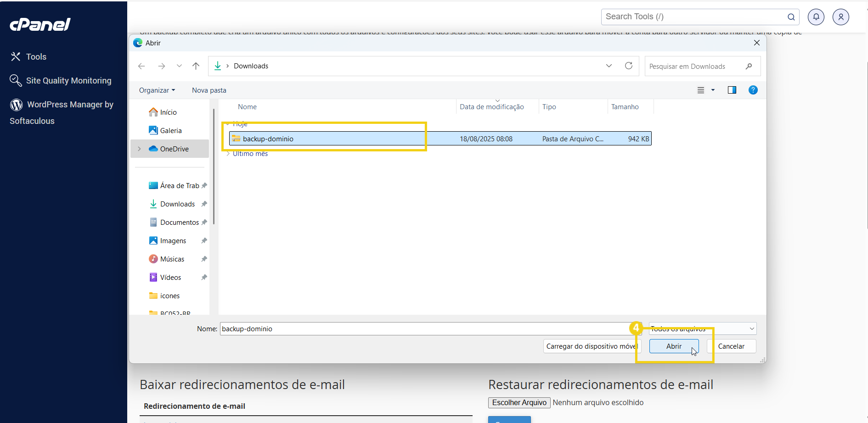Click the navigation pane scrollbar
Image resolution: width=868 pixels, height=423 pixels.
214,166
